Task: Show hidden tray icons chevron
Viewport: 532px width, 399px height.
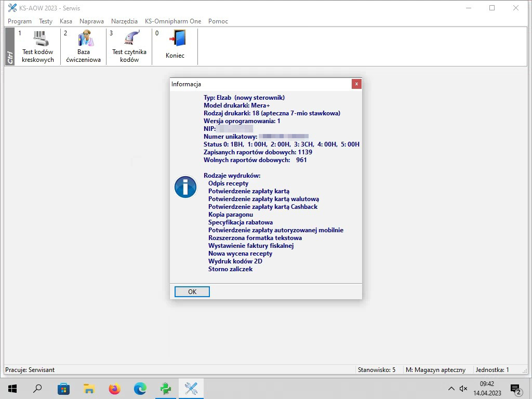Action: pos(451,389)
